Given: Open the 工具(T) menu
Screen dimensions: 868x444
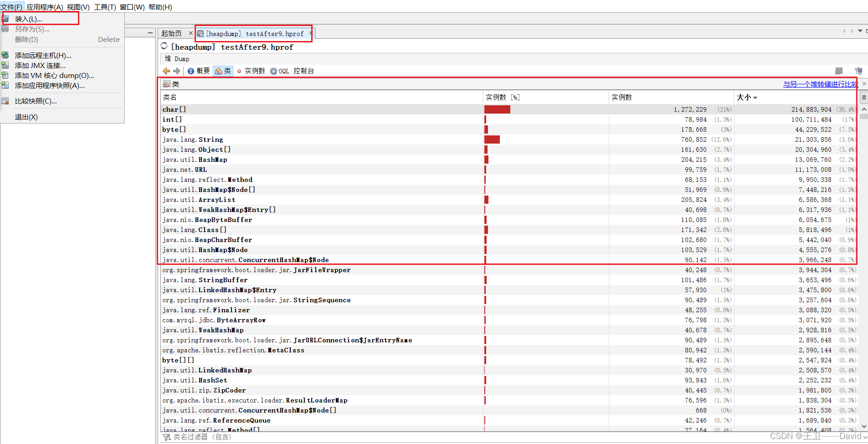Looking at the screenshot, I should pos(105,7).
